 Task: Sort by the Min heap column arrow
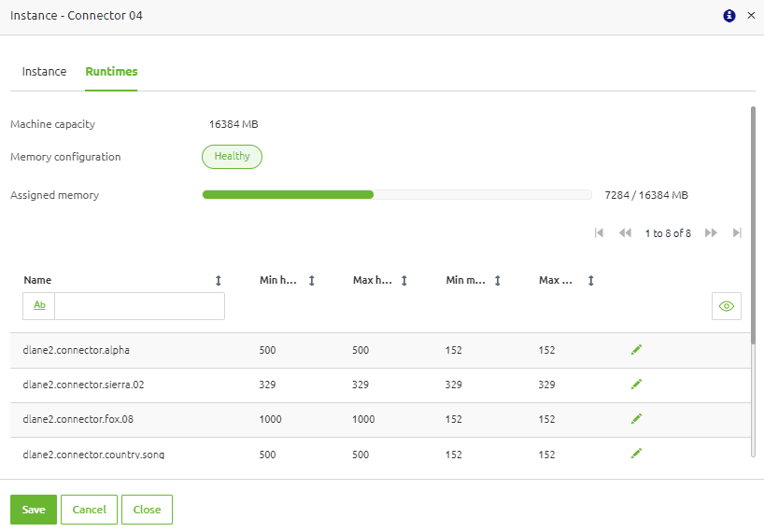pyautogui.click(x=312, y=280)
